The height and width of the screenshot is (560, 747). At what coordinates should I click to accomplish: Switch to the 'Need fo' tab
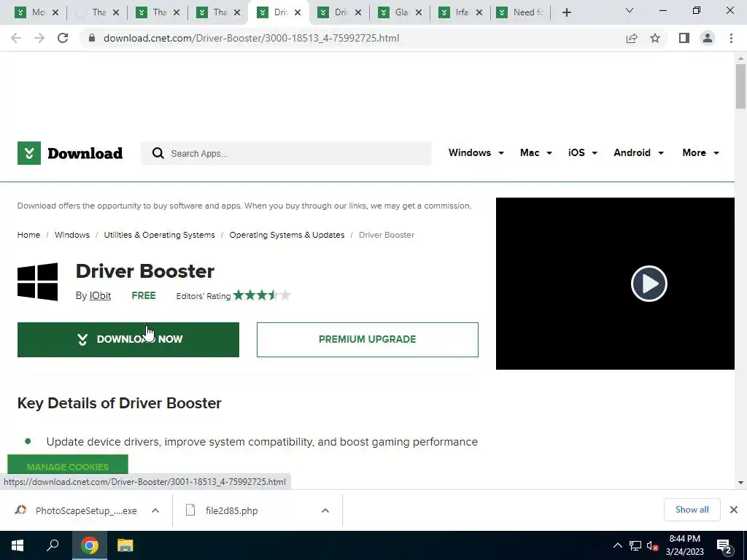(520, 12)
